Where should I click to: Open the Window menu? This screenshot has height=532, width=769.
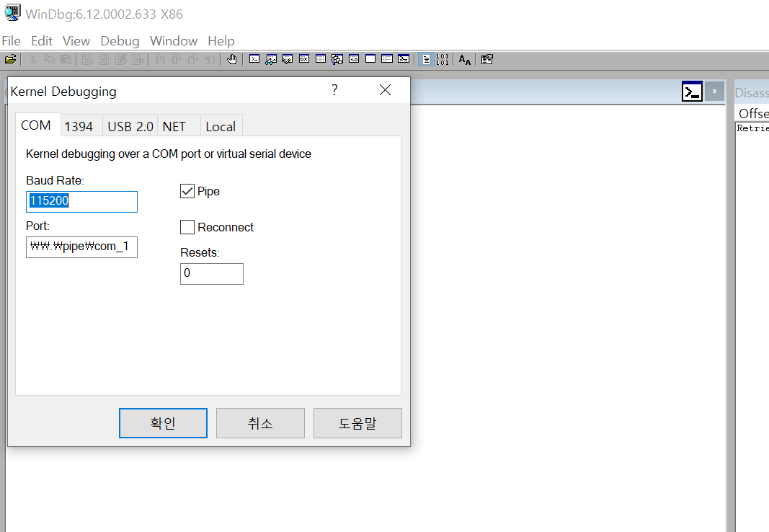174,40
